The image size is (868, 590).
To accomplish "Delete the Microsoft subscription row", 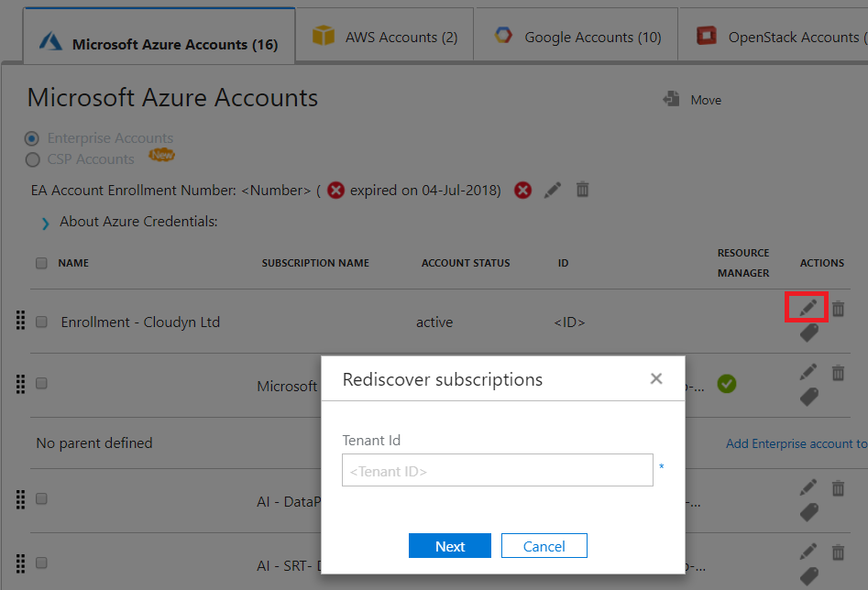I will point(838,373).
